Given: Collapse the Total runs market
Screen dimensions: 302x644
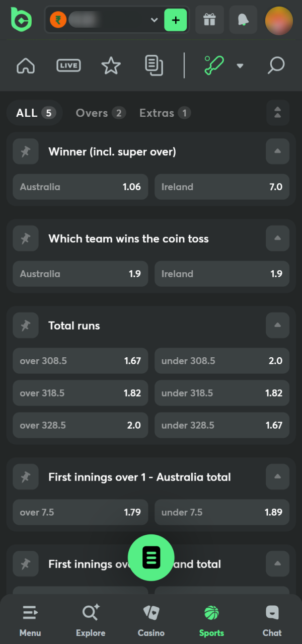Looking at the screenshot, I should tap(277, 326).
